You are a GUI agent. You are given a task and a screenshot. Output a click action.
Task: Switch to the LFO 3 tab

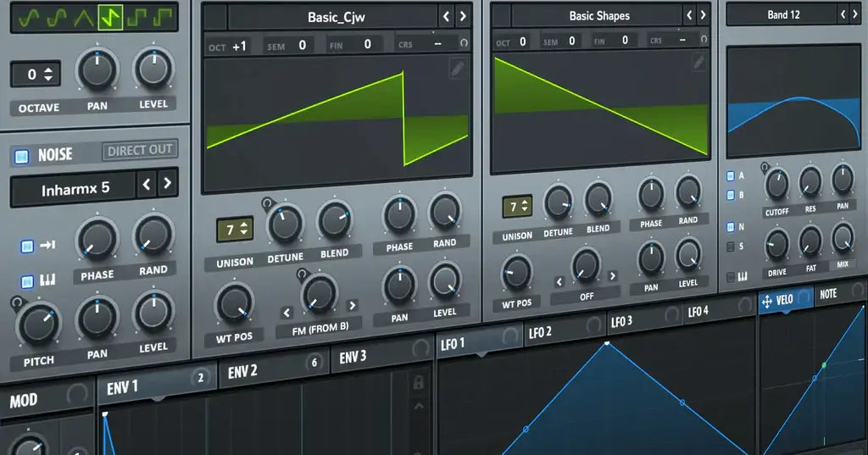click(621, 322)
